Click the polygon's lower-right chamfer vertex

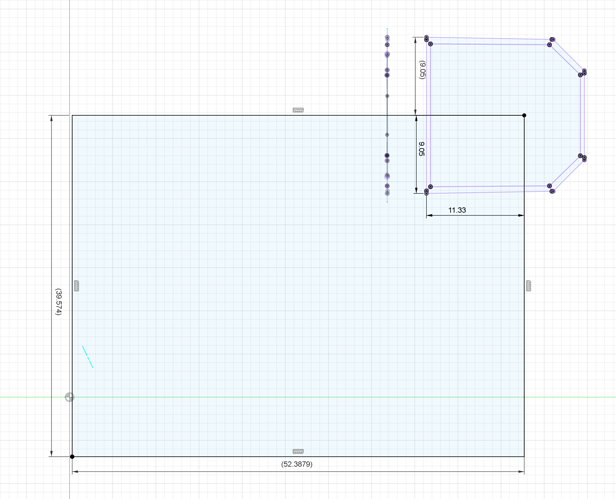tap(582, 157)
